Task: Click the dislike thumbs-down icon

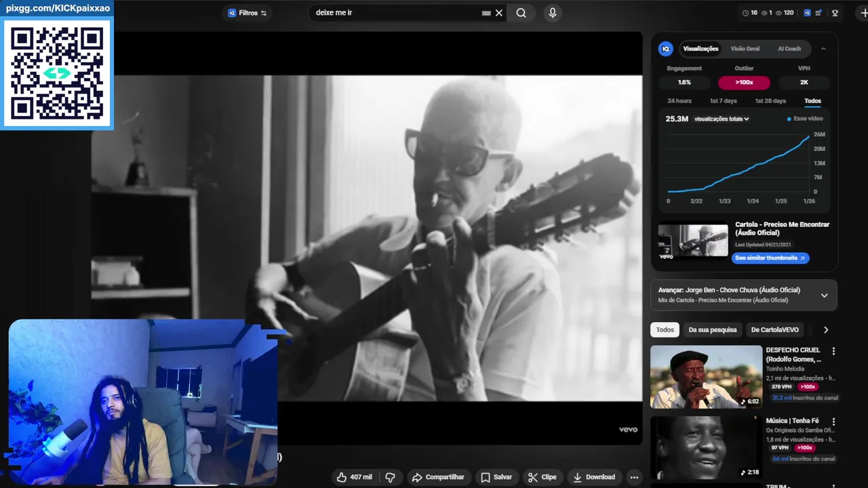Action: pyautogui.click(x=391, y=477)
